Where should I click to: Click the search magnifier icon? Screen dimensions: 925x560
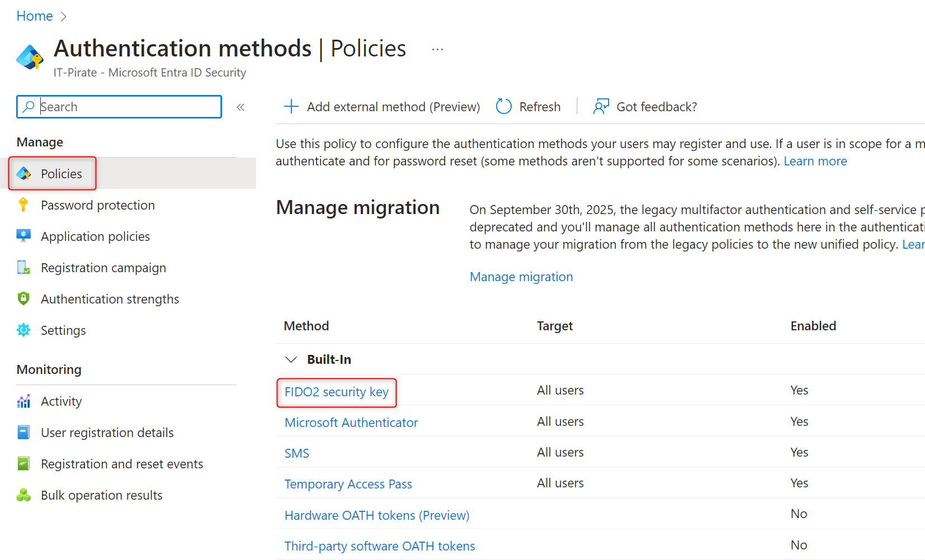[x=29, y=106]
